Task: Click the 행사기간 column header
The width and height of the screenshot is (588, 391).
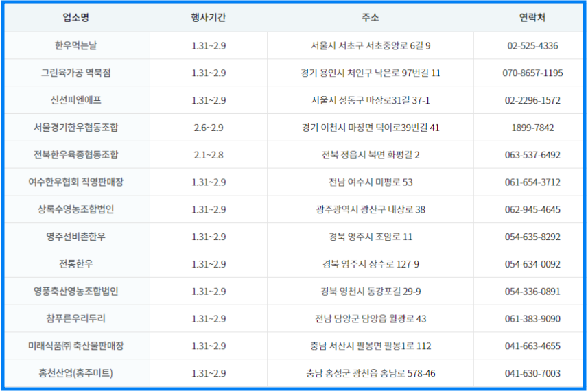Action: (x=209, y=18)
